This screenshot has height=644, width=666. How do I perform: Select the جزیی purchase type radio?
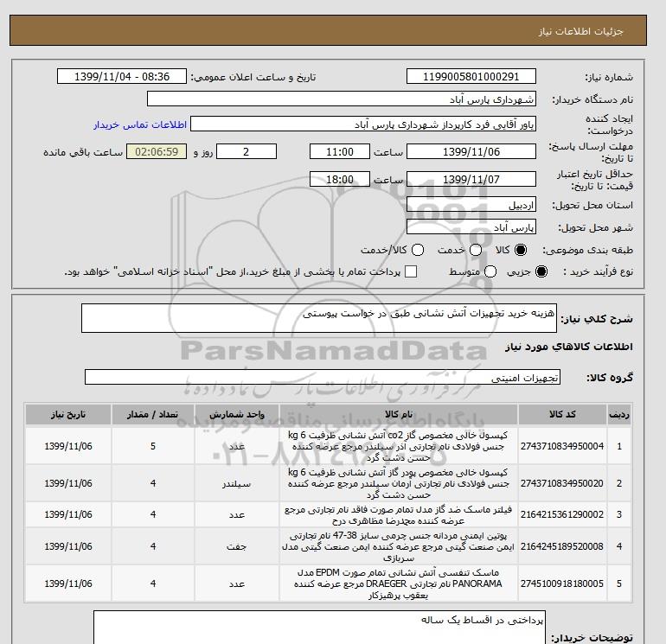(541, 271)
